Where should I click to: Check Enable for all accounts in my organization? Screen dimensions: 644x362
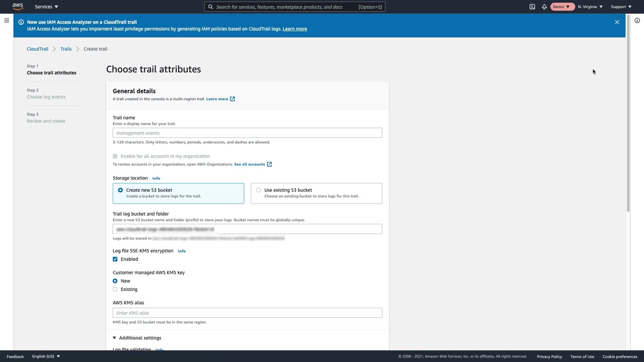pyautogui.click(x=115, y=156)
